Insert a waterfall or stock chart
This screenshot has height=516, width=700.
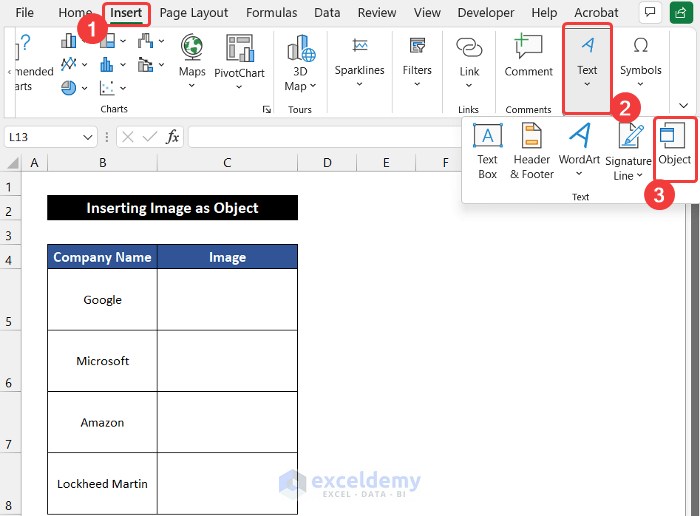[x=145, y=41]
